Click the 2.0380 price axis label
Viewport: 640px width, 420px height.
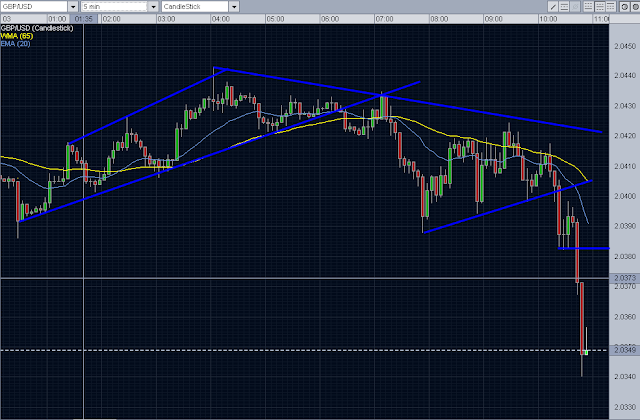(625, 256)
